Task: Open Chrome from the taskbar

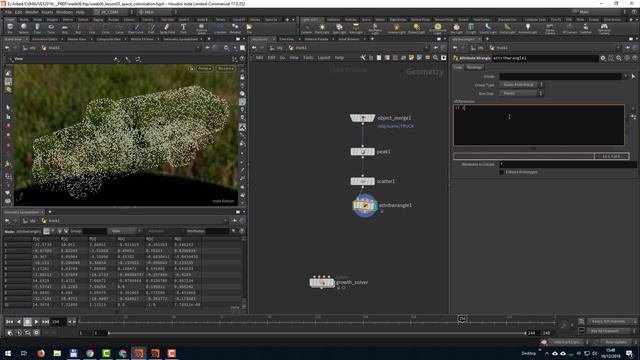Action: point(90,353)
